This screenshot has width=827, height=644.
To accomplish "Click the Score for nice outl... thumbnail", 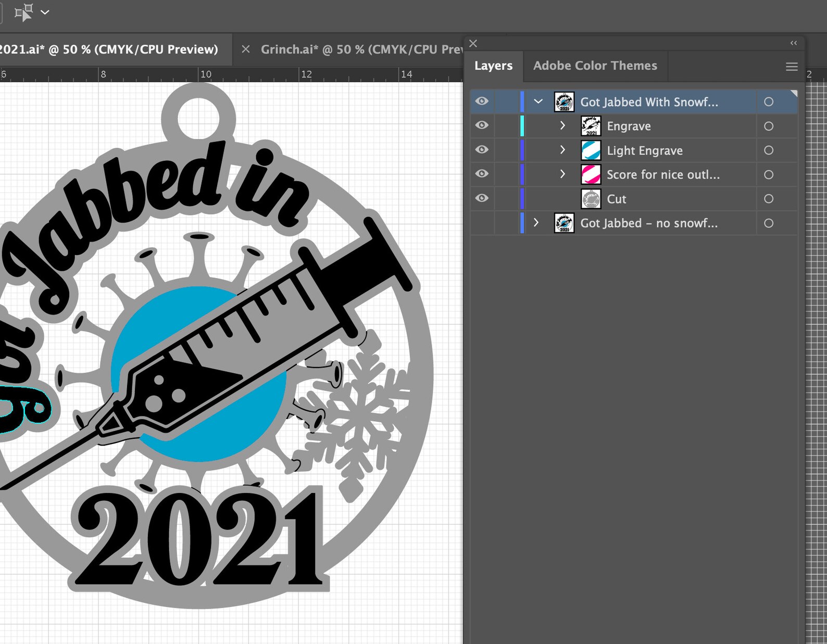I will coord(591,174).
